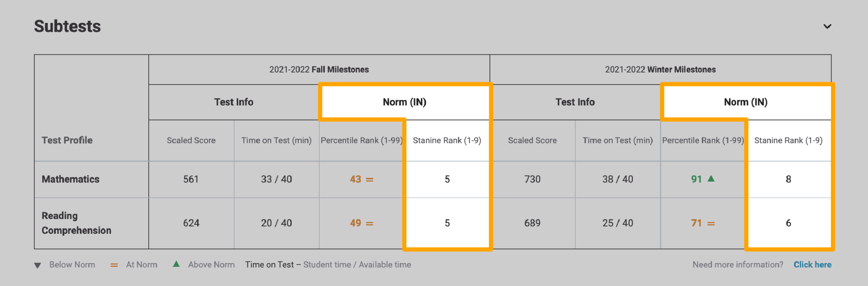The image size is (868, 286).
Task: Expand the 2021-2022 Winter Milestones column group
Action: [x=660, y=69]
